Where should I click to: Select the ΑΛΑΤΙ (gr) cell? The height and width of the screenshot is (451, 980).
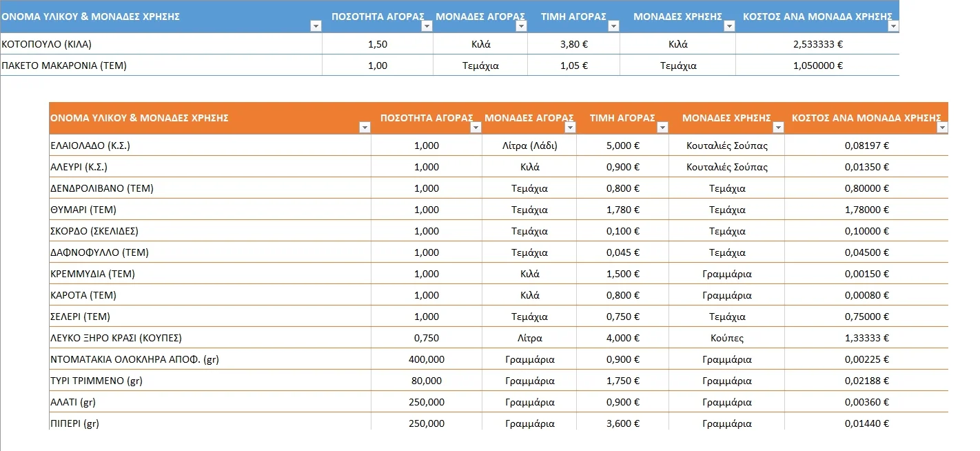point(210,402)
